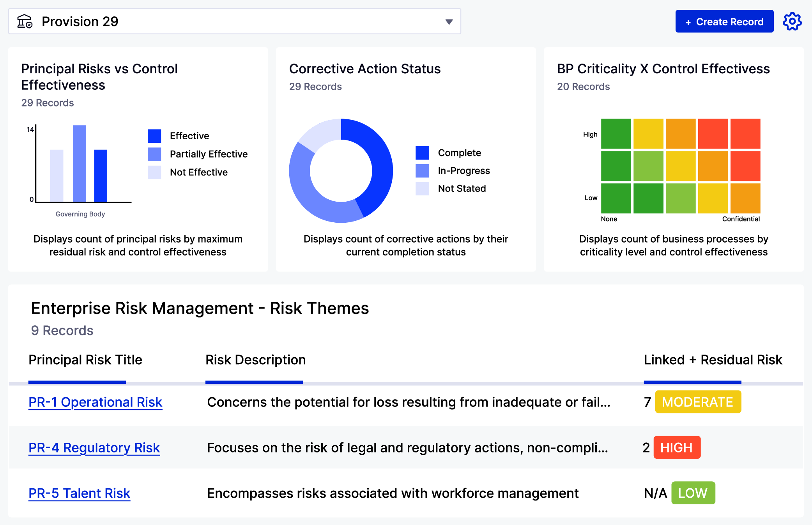Open the PR-1 Operational Risk link
812x525 pixels.
96,402
